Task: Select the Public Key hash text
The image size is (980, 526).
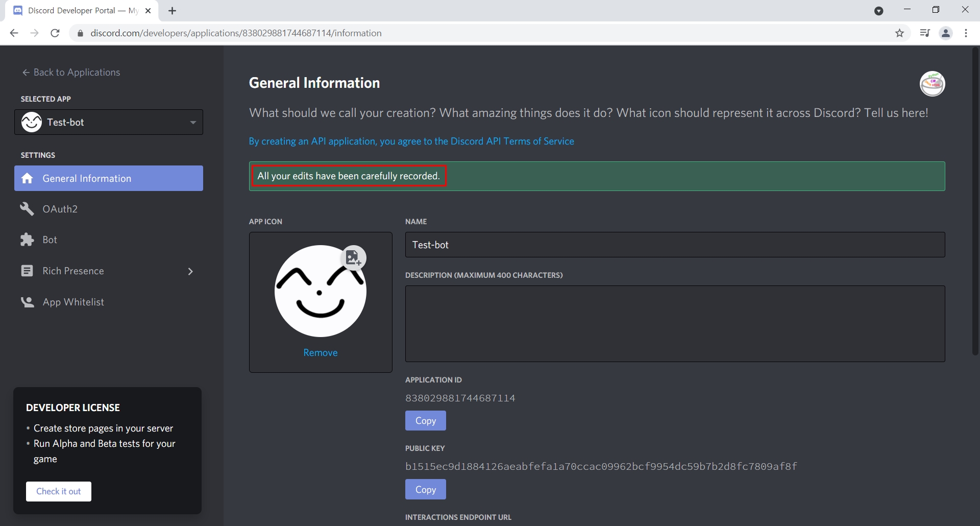Action: [601, 466]
